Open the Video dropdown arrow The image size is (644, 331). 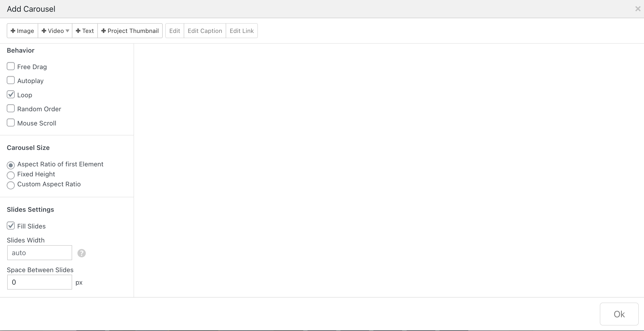point(67,31)
